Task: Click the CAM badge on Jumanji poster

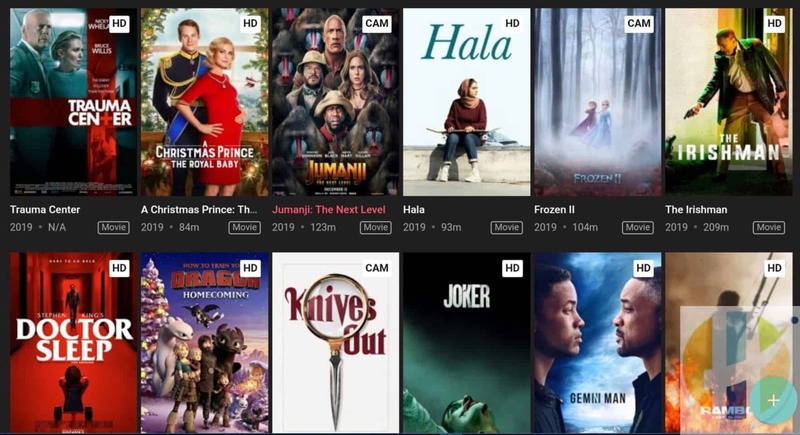Action: pyautogui.click(x=377, y=23)
